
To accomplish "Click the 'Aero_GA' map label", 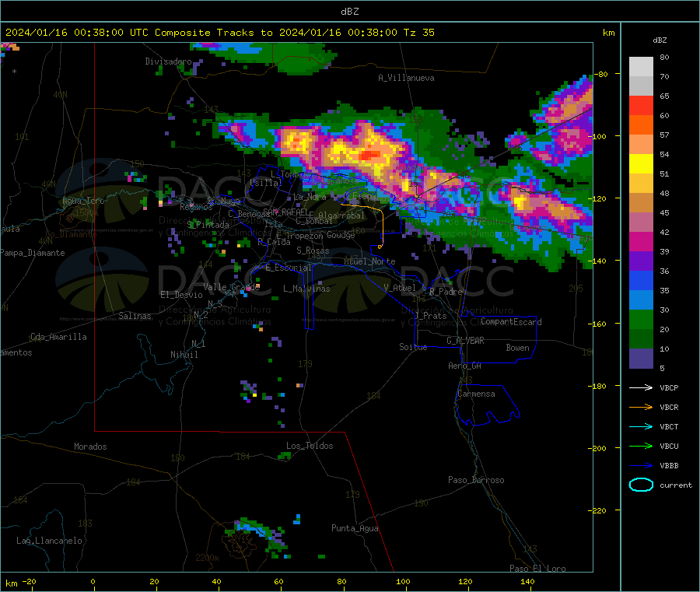I will click(x=465, y=366).
